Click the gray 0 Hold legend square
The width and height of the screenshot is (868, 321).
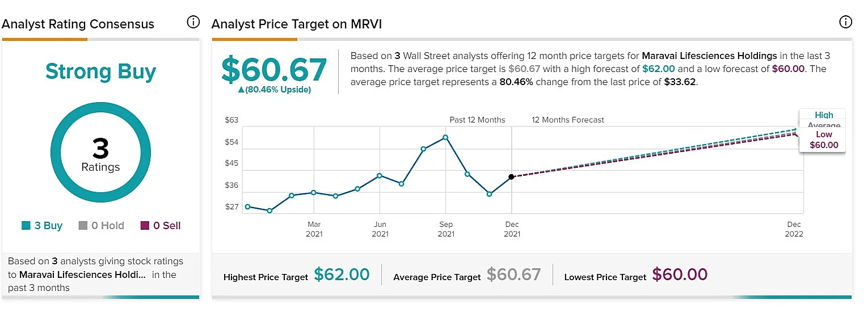pyautogui.click(x=83, y=226)
